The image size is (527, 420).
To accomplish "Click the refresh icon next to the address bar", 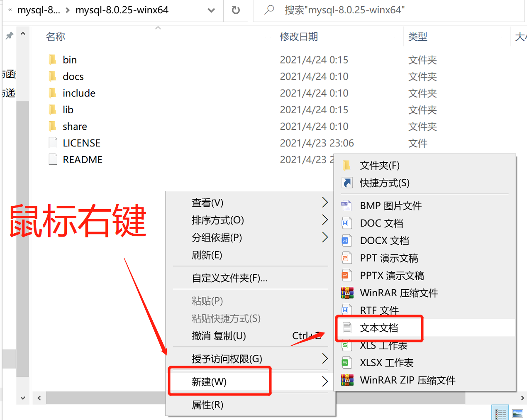I will coord(236,10).
